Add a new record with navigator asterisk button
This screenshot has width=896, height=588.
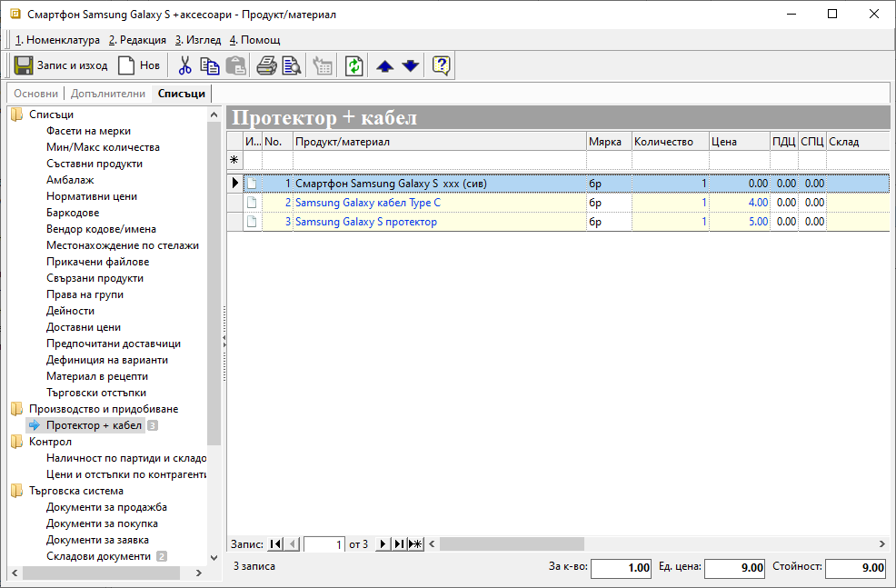pyautogui.click(x=415, y=544)
